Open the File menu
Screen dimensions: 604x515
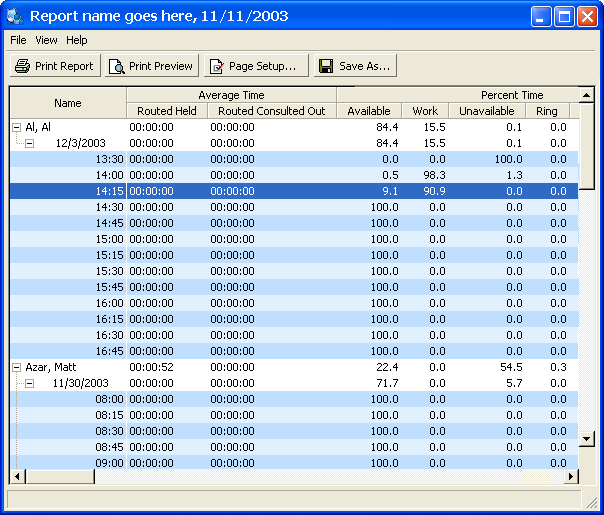coord(18,40)
